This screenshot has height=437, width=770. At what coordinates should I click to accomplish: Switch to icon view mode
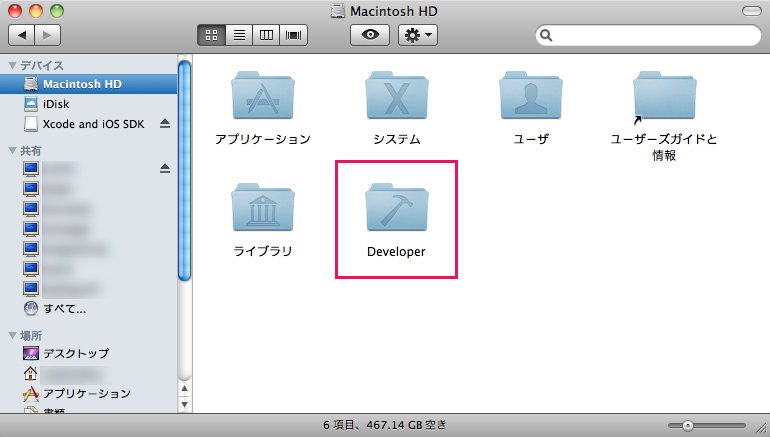tap(211, 35)
